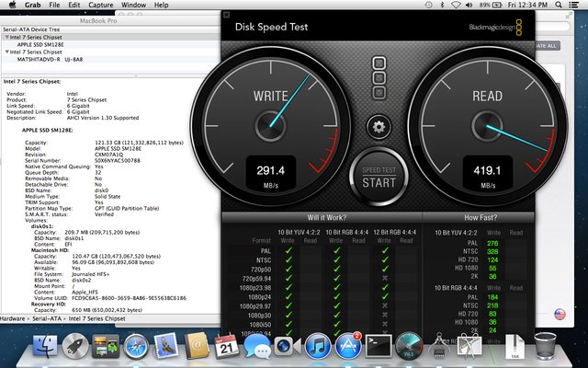Open Mission Control from the Dock
Viewport: 588px width, 368px height.
[x=106, y=346]
